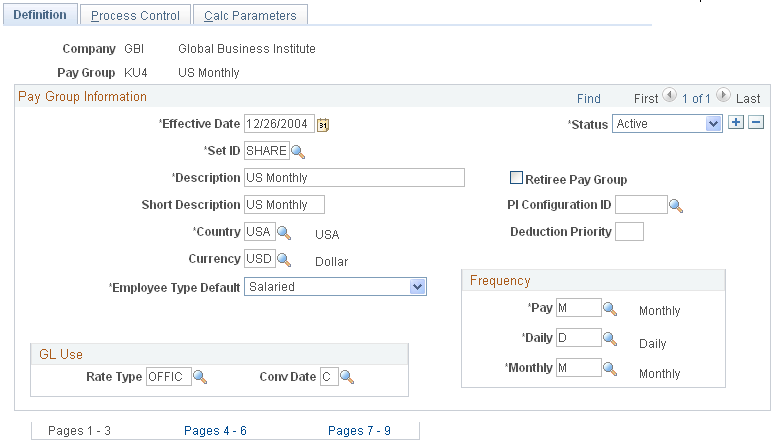Click the Description input field

(354, 178)
